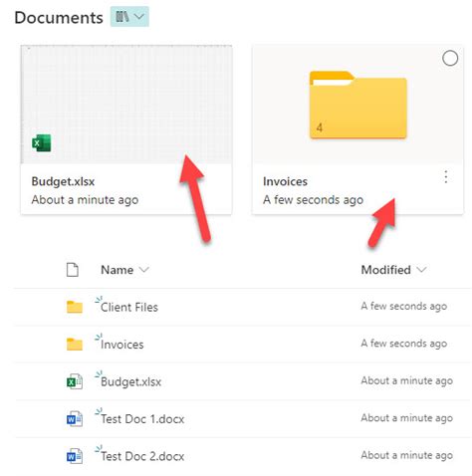Open the Client Files folder link
472x476 pixels.
(129, 307)
